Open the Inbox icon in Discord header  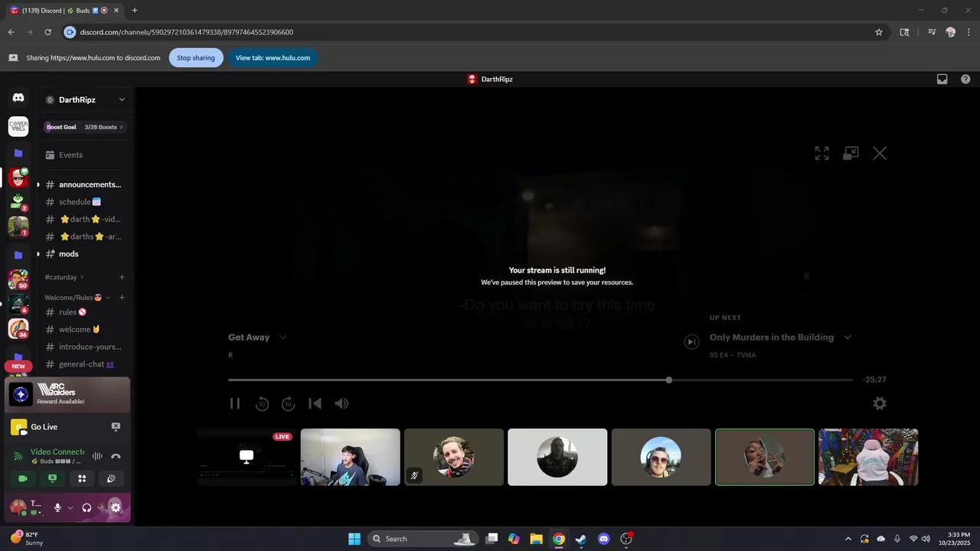point(942,79)
